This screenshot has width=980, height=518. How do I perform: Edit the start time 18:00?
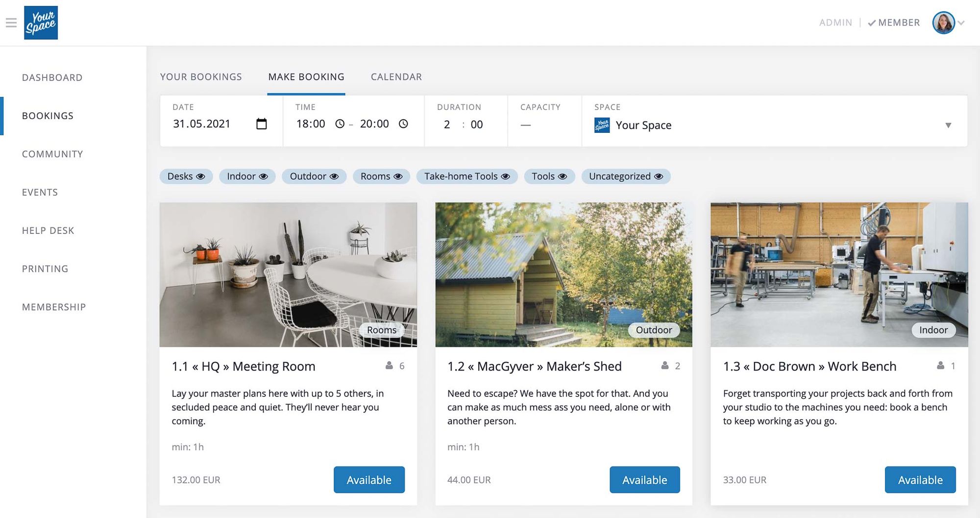[311, 123]
